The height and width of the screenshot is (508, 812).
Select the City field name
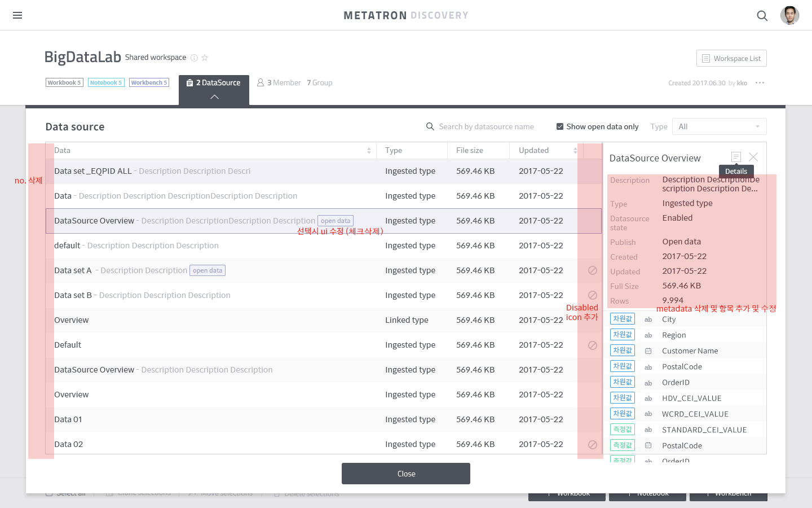coord(669,319)
